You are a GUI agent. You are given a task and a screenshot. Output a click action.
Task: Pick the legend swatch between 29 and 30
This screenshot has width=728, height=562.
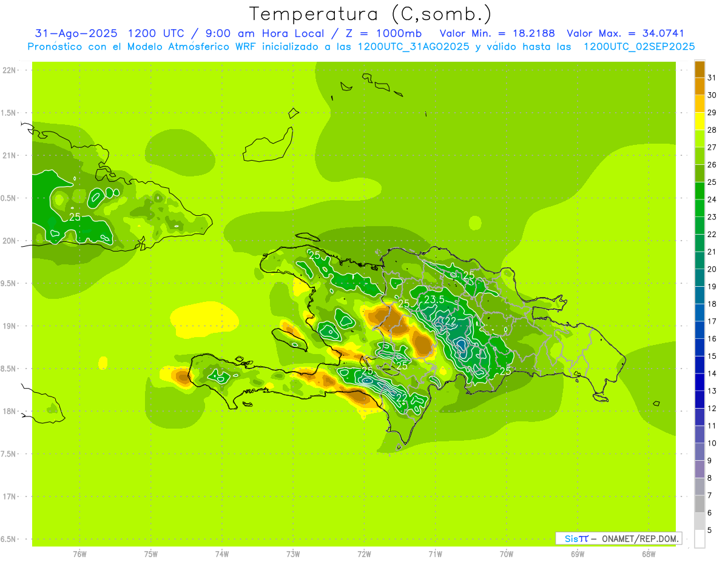coord(699,104)
